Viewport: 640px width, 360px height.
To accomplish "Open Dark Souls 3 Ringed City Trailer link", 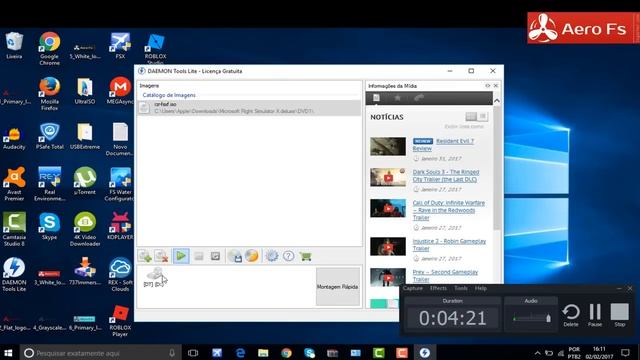I will pos(446,176).
